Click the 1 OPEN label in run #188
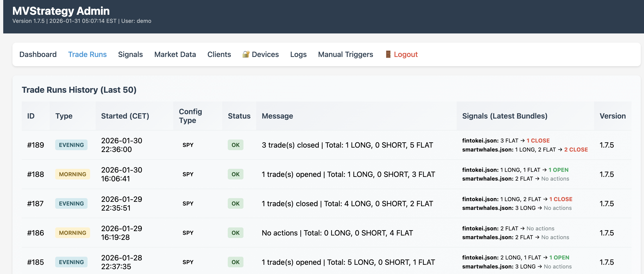 click(558, 170)
